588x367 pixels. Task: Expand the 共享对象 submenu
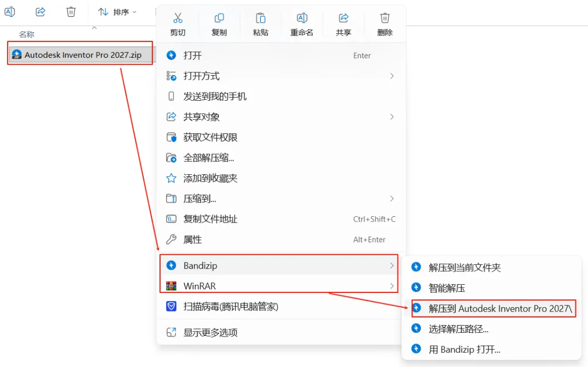click(281, 117)
